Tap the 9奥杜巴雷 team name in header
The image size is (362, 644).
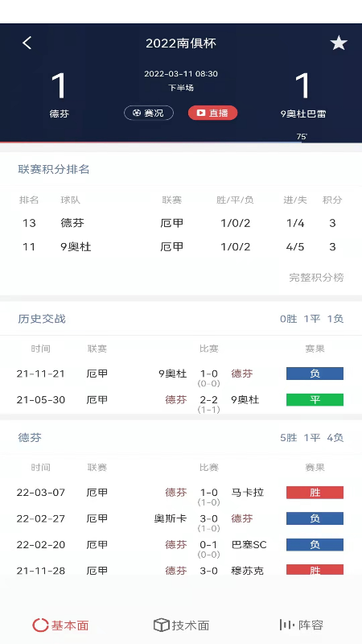click(x=303, y=114)
